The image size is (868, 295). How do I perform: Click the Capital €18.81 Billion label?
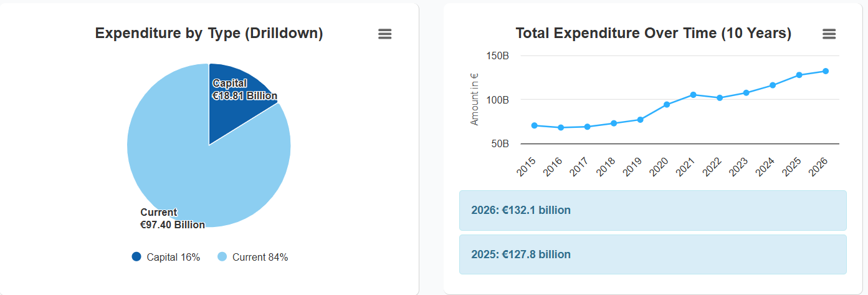click(244, 90)
